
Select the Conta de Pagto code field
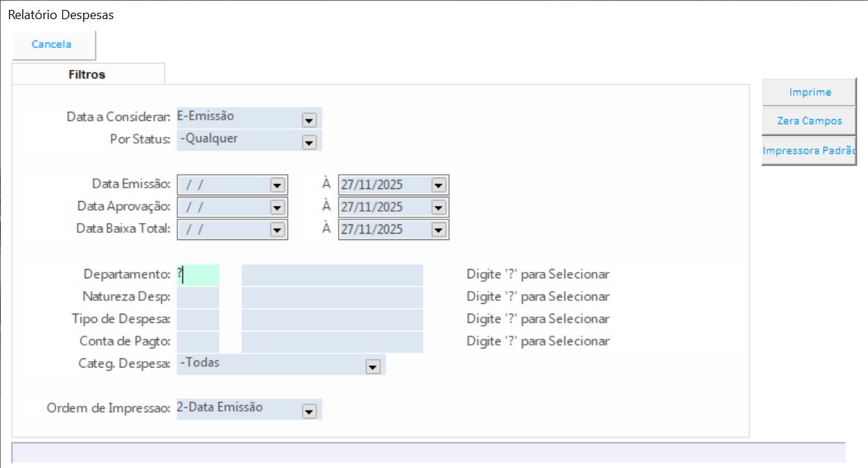click(x=198, y=342)
